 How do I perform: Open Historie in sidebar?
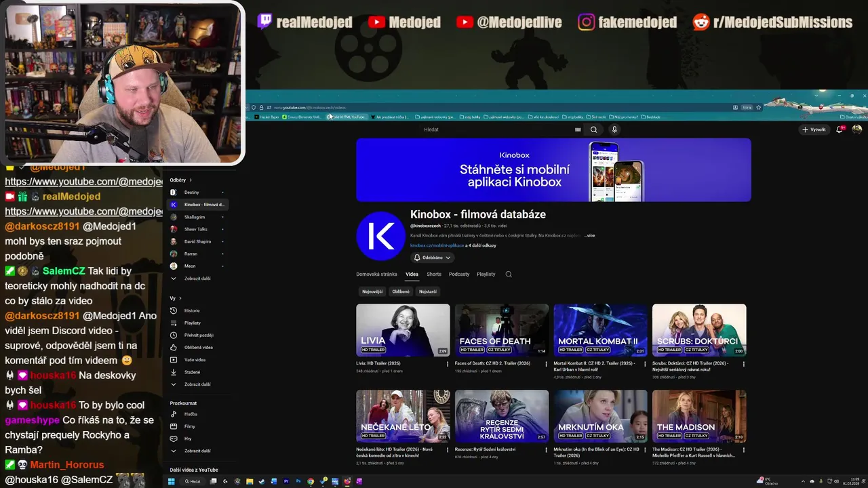(197, 310)
